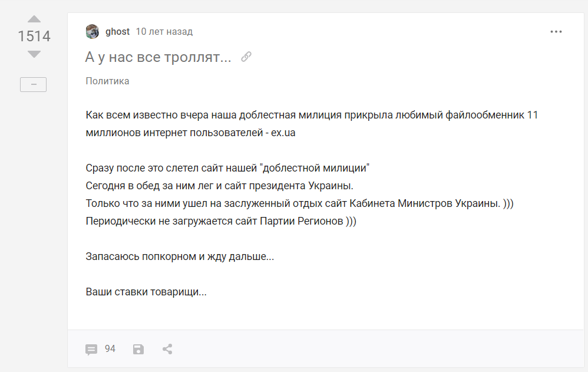Open the three-dots post options menu
Viewport: 588px width, 372px height.
click(556, 32)
